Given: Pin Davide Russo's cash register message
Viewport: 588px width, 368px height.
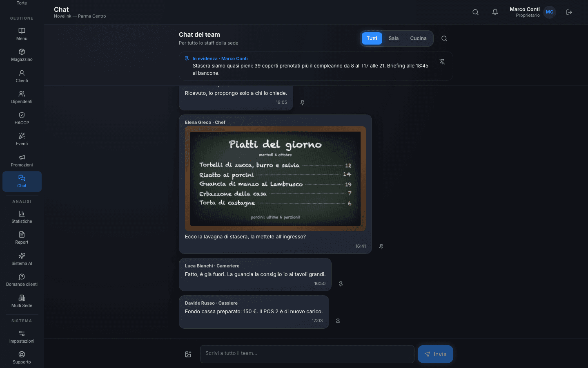Looking at the screenshot, I should (x=338, y=321).
